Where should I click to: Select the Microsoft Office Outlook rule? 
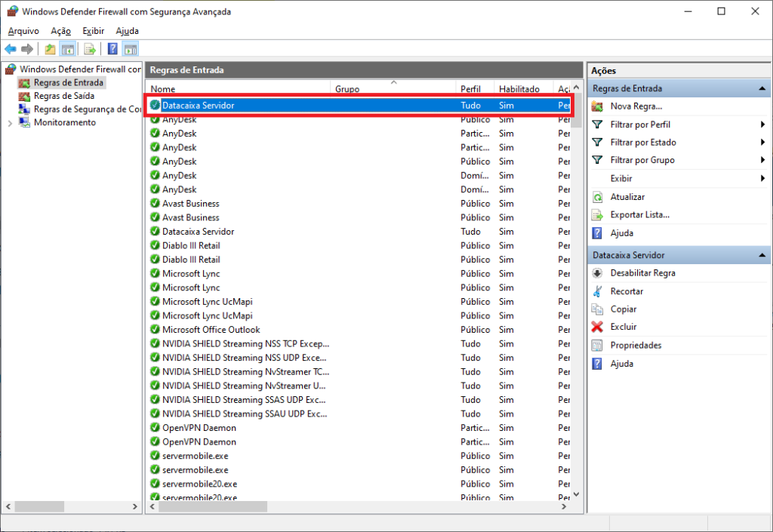[212, 330]
